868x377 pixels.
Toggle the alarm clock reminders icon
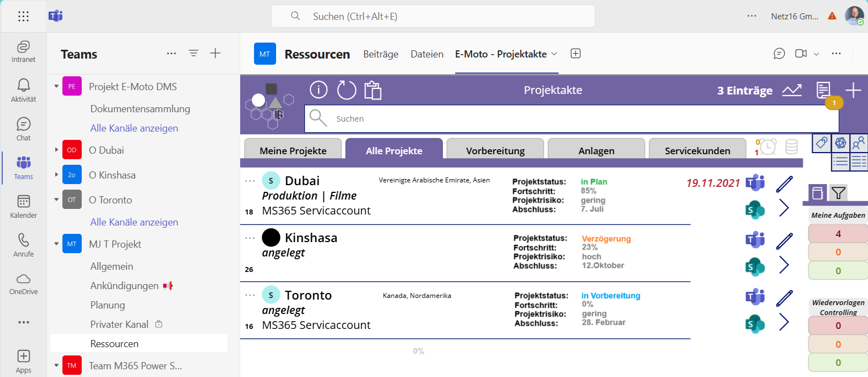[x=766, y=146]
